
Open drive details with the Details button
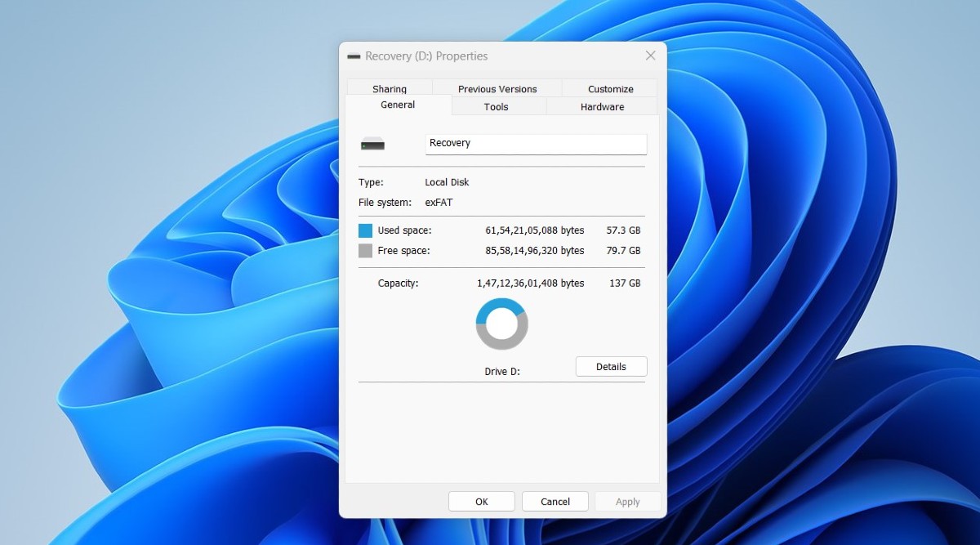click(x=611, y=366)
